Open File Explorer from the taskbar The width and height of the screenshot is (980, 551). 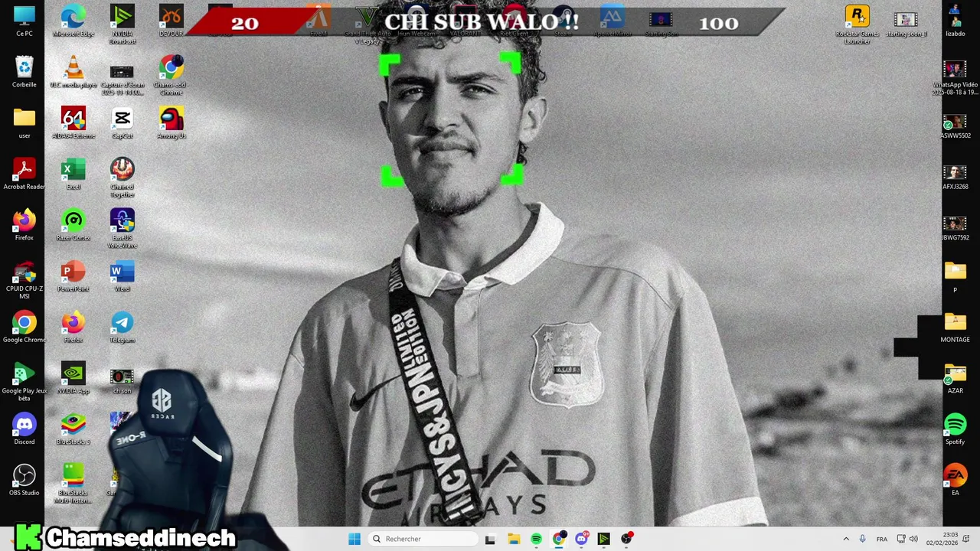pos(514,539)
